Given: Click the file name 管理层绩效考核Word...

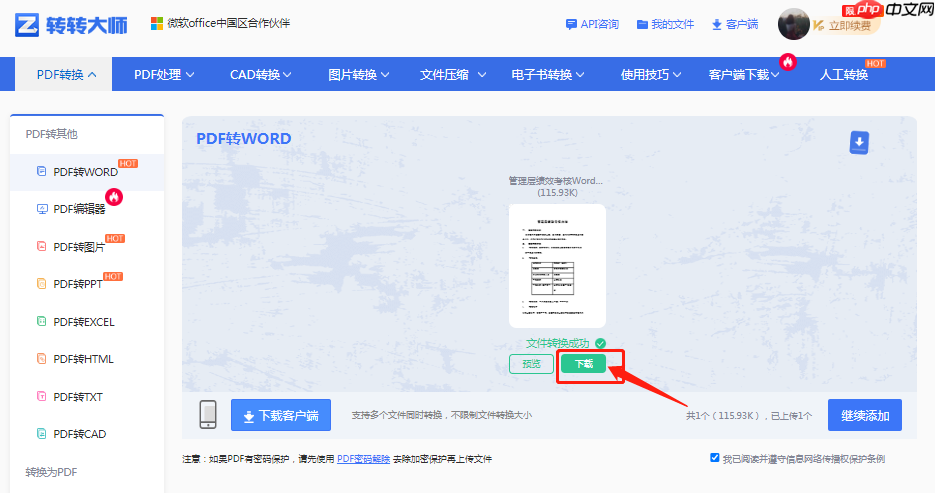Looking at the screenshot, I should (555, 181).
